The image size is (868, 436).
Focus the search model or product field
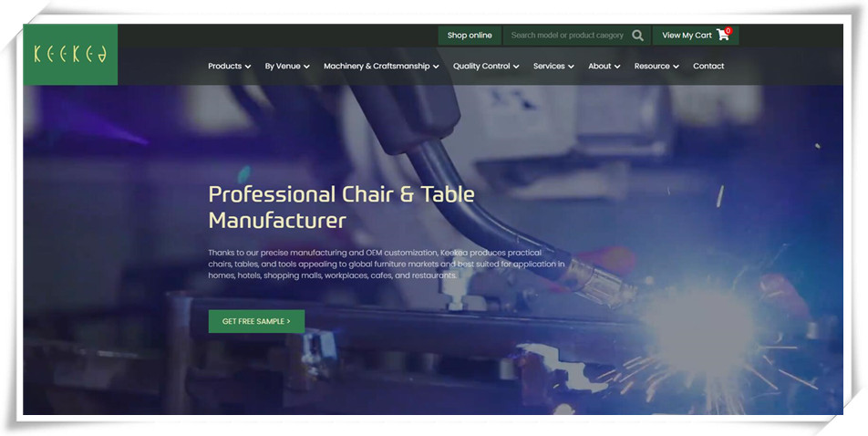pos(567,36)
